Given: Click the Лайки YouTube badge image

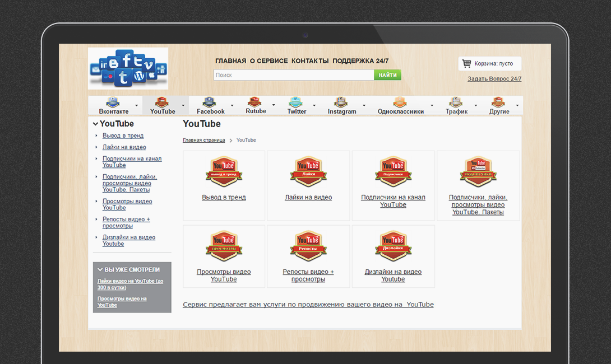Looking at the screenshot, I should click(309, 171).
